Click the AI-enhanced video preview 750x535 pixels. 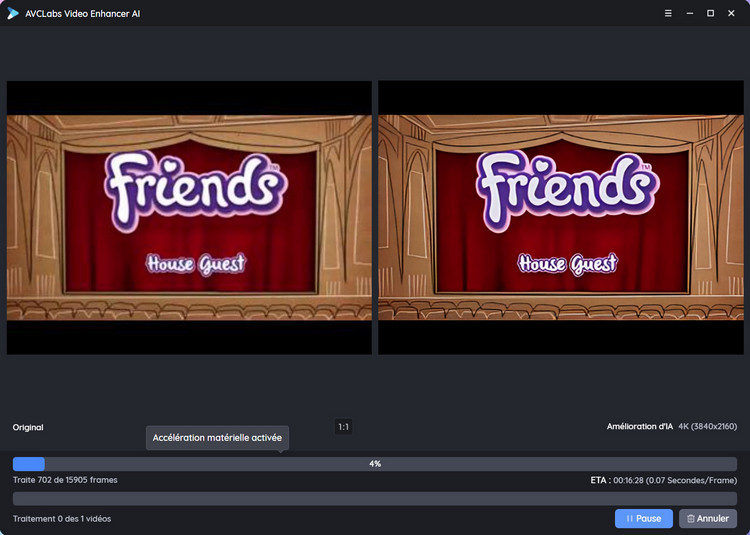tap(561, 218)
